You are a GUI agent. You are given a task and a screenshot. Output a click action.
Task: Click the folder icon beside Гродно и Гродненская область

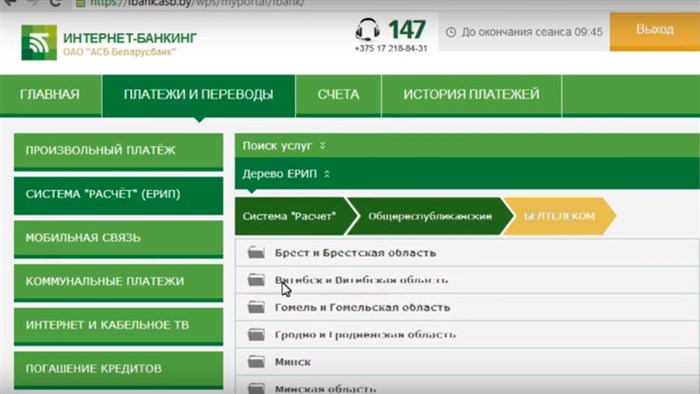256,334
